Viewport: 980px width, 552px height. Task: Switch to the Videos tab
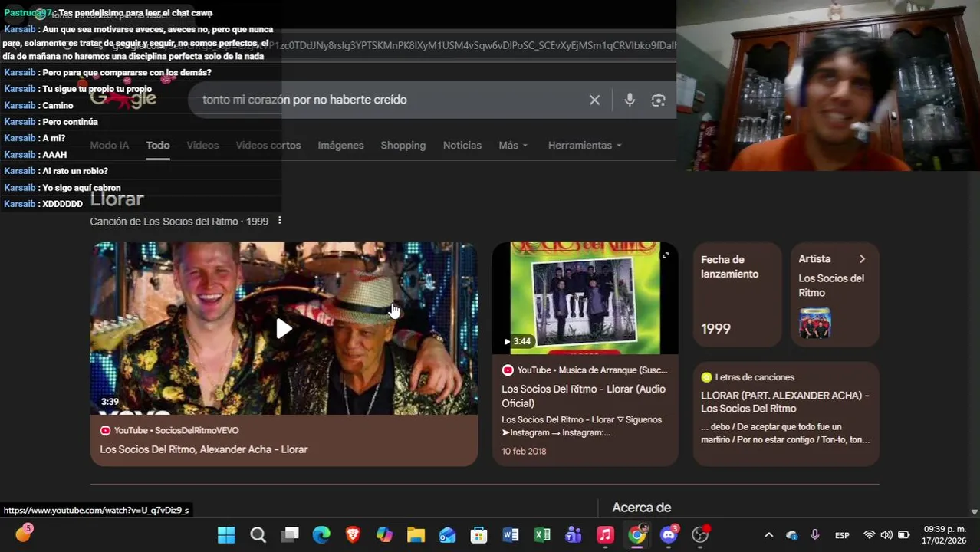click(202, 145)
